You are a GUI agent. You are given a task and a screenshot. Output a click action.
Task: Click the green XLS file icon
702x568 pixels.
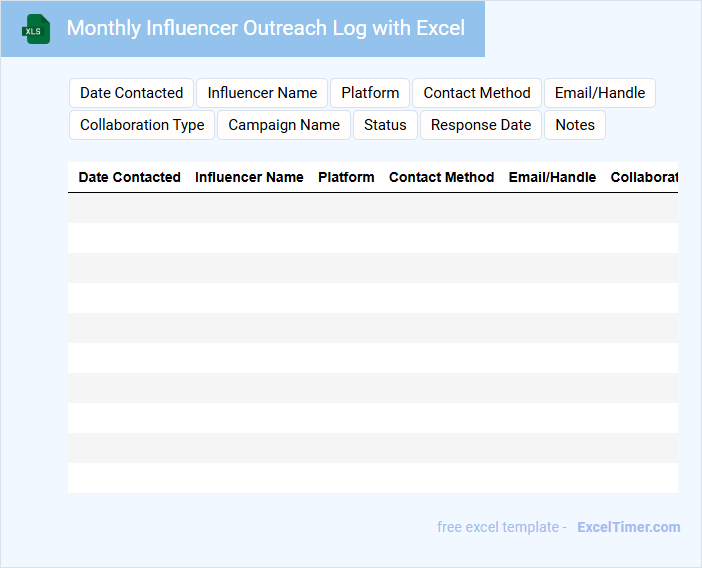[x=36, y=29]
